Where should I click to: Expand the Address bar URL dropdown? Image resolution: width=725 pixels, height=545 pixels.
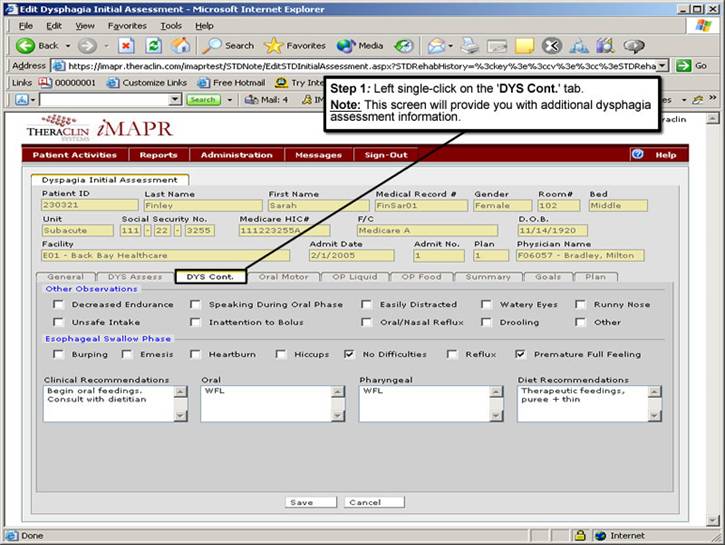click(662, 65)
